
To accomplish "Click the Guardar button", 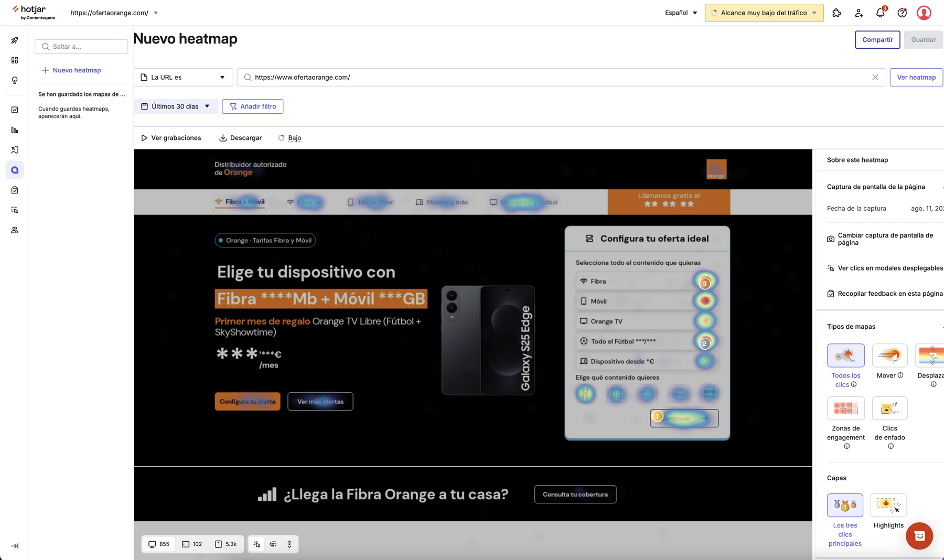I will tap(924, 40).
